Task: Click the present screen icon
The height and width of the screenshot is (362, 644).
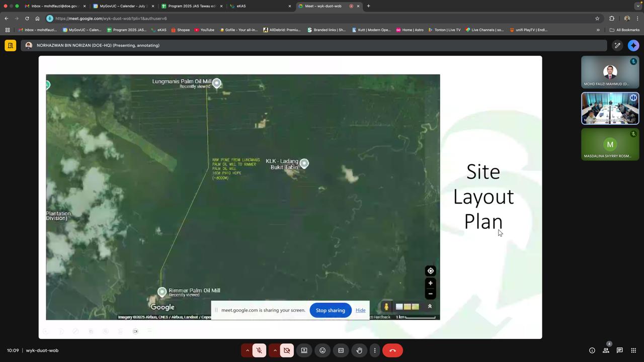Action: [x=304, y=350]
